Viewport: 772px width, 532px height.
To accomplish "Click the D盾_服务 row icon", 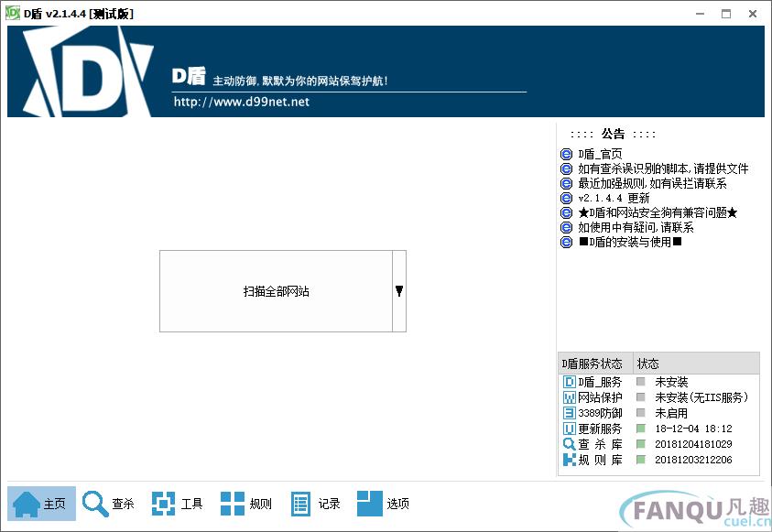I will click(569, 382).
